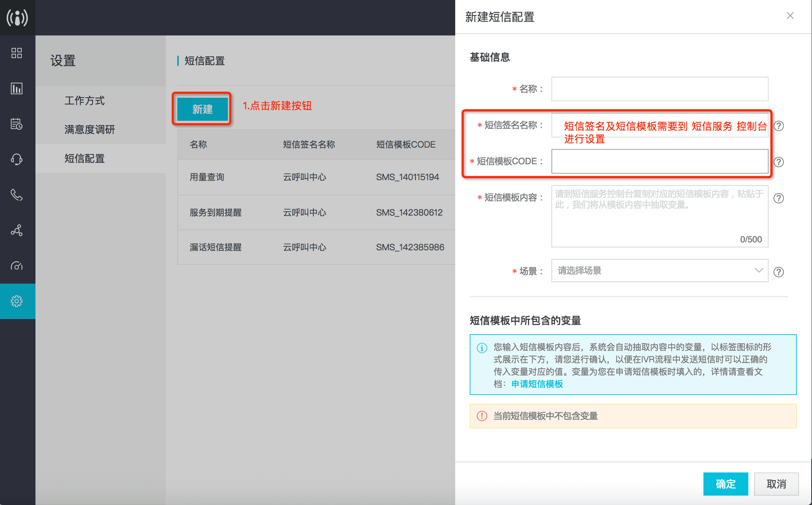Click help icon beside 短信模板内容 field
This screenshot has width=812, height=505.
click(x=779, y=198)
